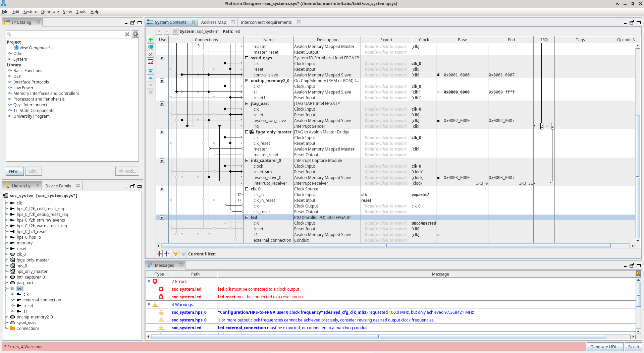Viewport: 644px width, 353px height.
Task: Uncheck the Use checkbox for jtag_uart
Action: tap(162, 104)
